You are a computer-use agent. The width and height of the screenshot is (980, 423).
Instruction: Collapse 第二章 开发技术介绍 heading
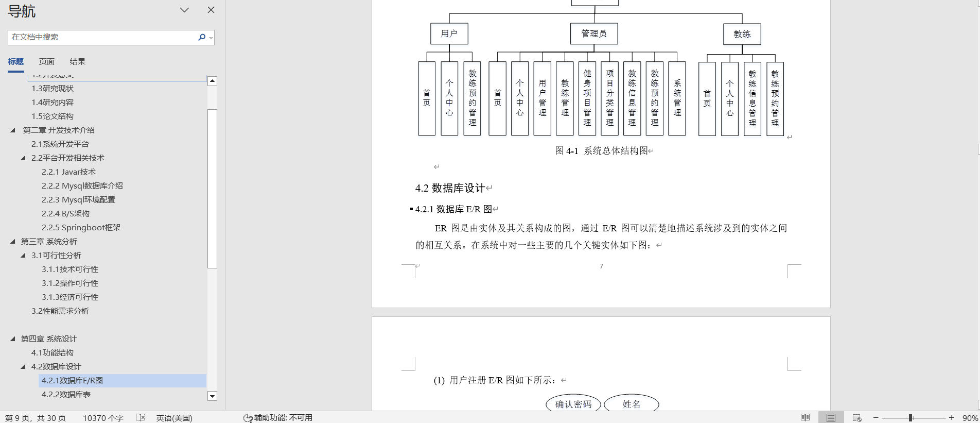(x=13, y=130)
